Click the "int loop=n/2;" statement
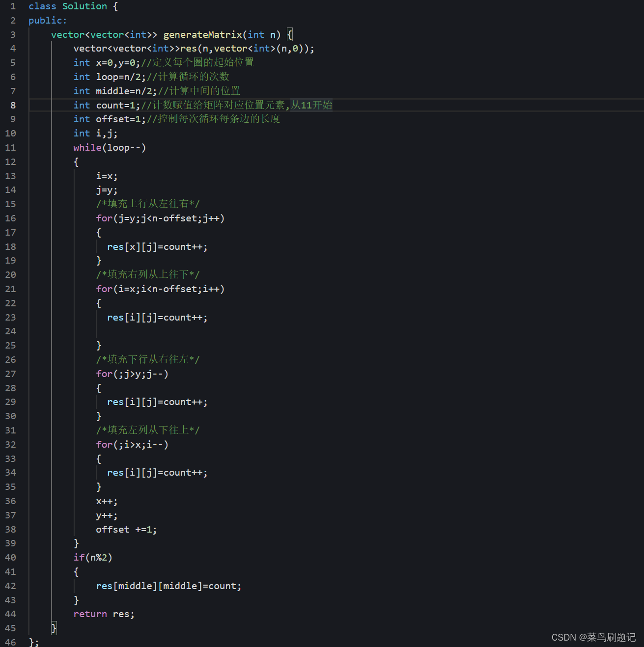Screen dimensions: 644x647 110,77
